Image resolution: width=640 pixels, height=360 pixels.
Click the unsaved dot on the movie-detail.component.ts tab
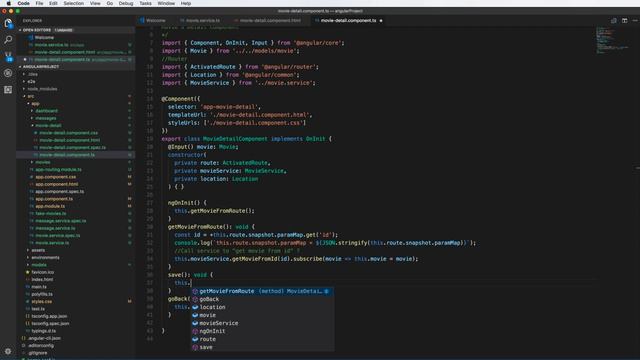(x=381, y=20)
